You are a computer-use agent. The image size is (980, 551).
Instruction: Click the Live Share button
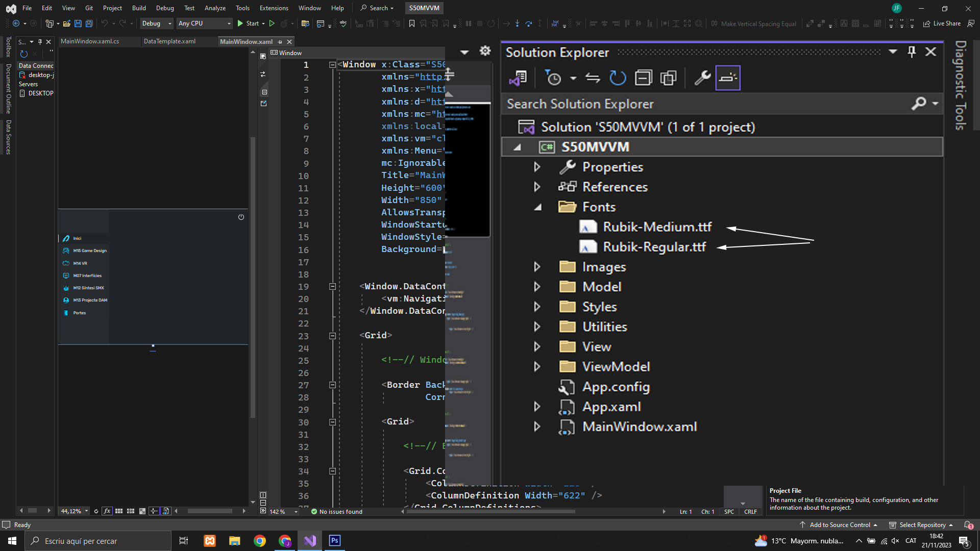click(x=942, y=23)
